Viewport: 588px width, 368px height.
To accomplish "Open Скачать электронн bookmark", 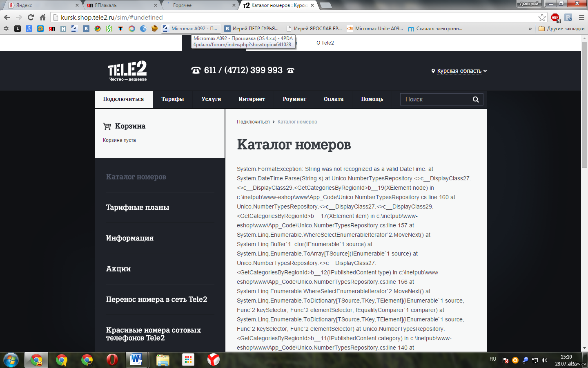I will pyautogui.click(x=435, y=29).
